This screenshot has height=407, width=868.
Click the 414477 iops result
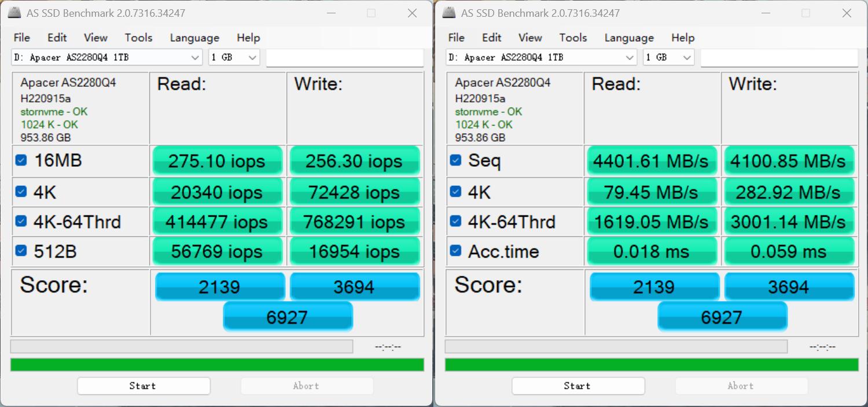point(217,221)
